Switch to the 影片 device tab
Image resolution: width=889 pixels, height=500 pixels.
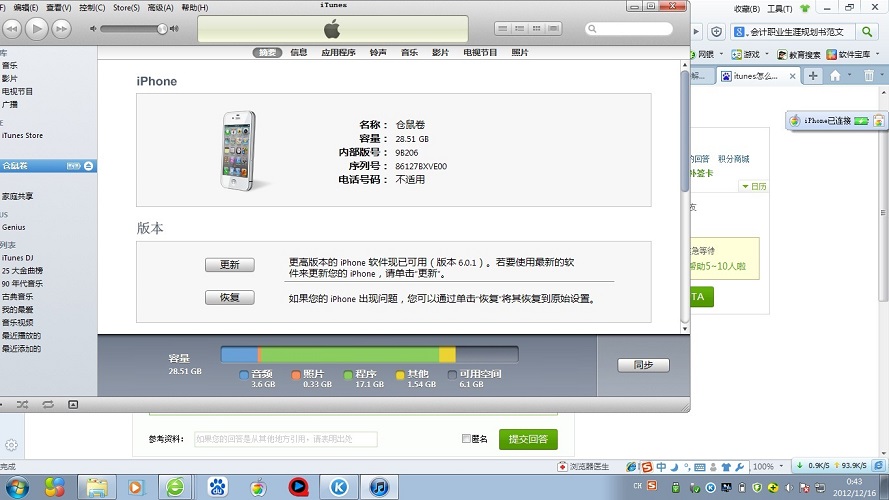441,52
